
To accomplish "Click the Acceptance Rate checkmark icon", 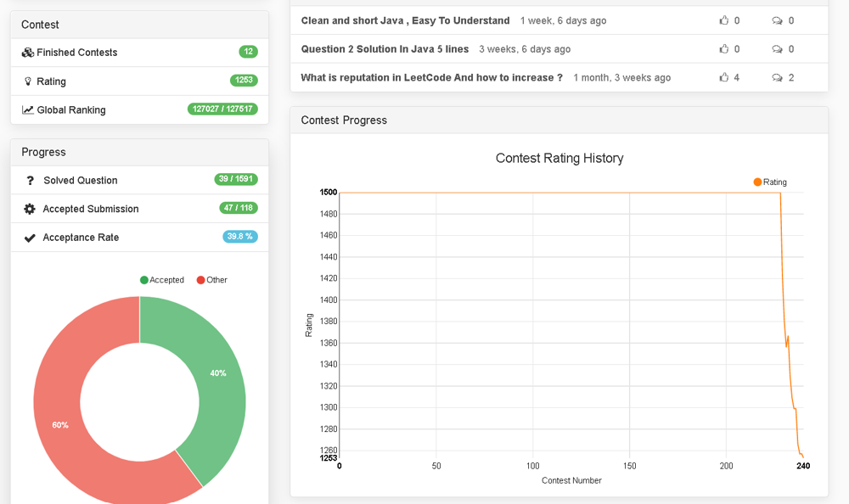I will (30, 238).
